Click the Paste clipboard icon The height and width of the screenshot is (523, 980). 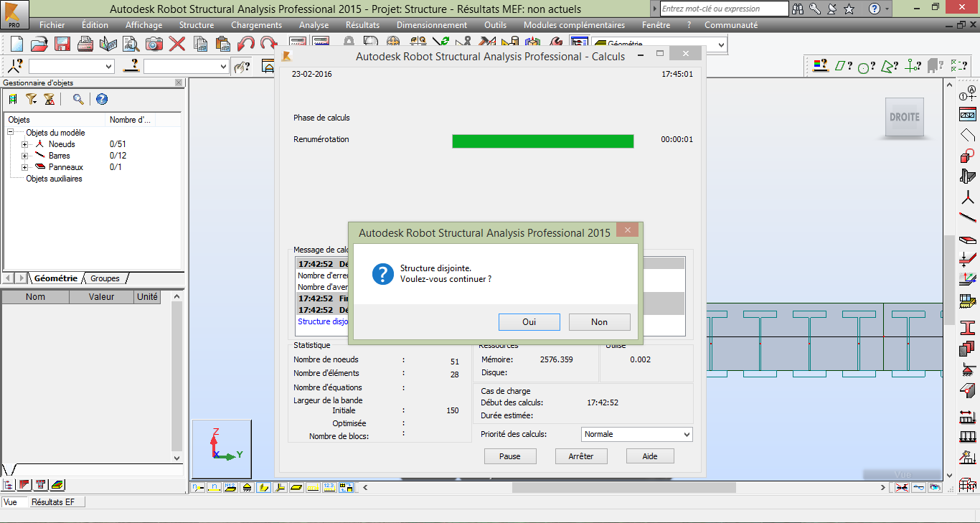[x=222, y=44]
